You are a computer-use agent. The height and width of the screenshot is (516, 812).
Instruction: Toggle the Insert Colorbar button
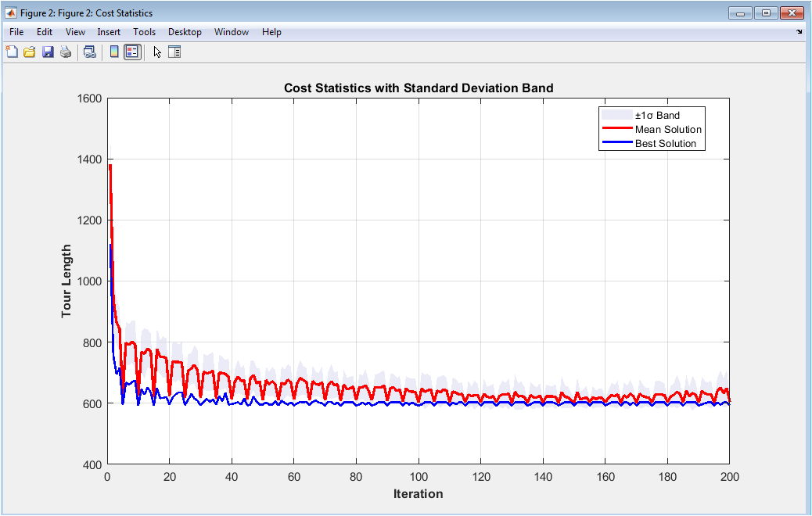click(x=114, y=52)
